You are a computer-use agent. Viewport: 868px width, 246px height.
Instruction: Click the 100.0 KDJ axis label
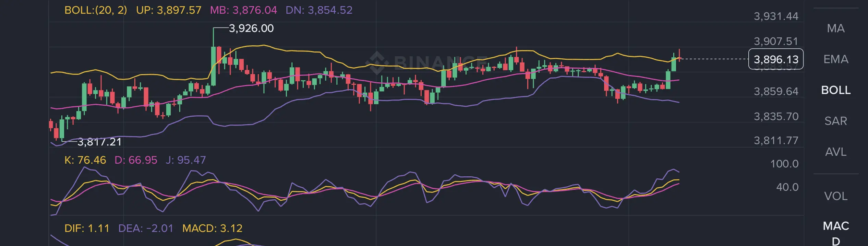point(784,164)
